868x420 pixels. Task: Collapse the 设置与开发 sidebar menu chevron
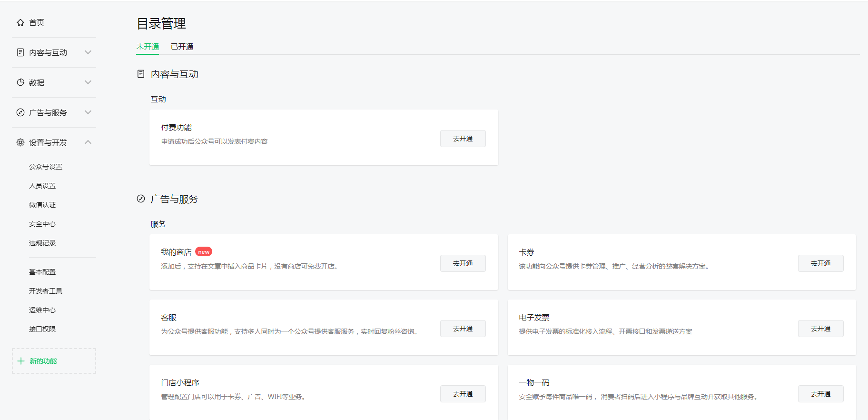88,142
